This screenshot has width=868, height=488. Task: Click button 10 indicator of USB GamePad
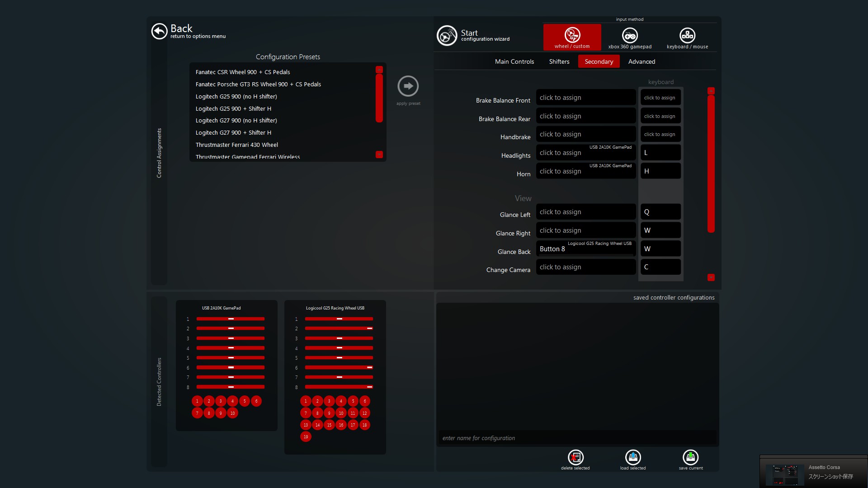232,413
